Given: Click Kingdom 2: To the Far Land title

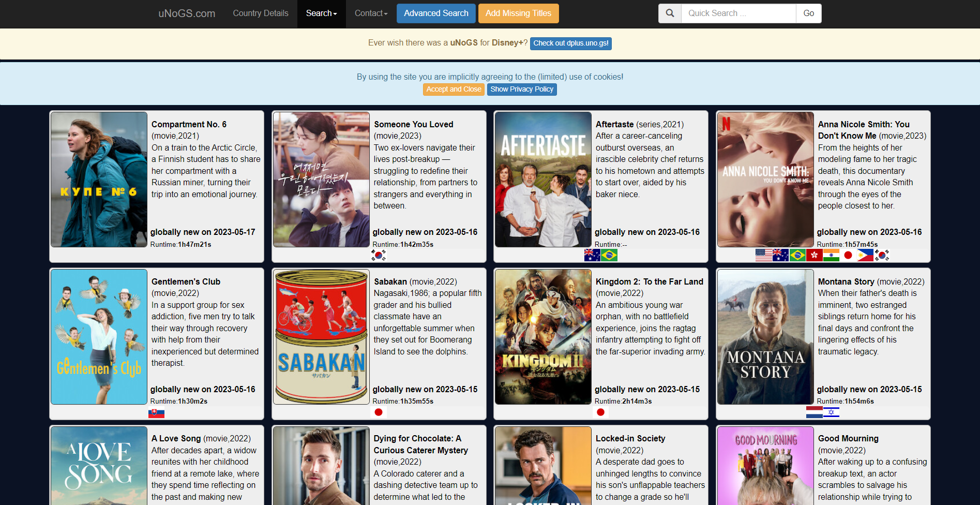Looking at the screenshot, I should coord(649,281).
